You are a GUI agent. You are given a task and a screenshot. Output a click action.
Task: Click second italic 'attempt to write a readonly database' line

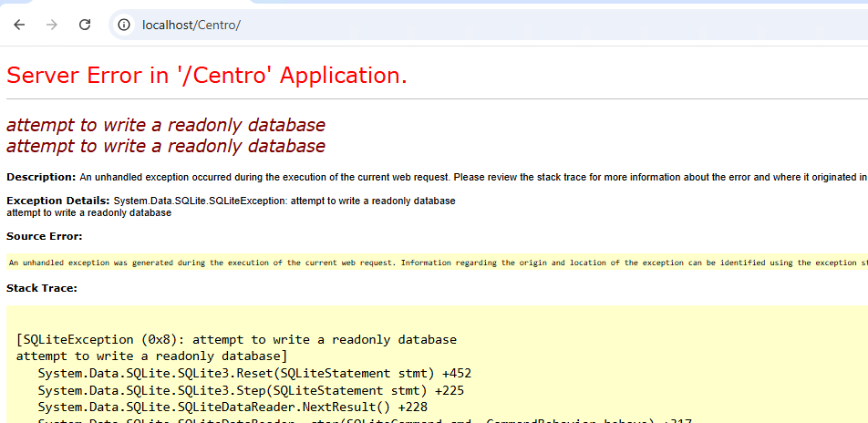pyautogui.click(x=165, y=146)
